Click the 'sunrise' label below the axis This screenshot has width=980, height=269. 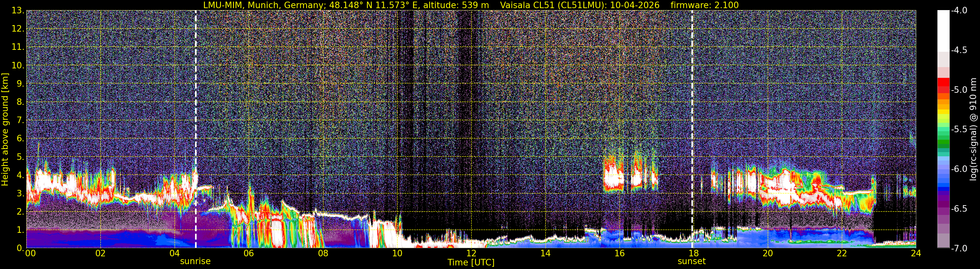point(195,262)
